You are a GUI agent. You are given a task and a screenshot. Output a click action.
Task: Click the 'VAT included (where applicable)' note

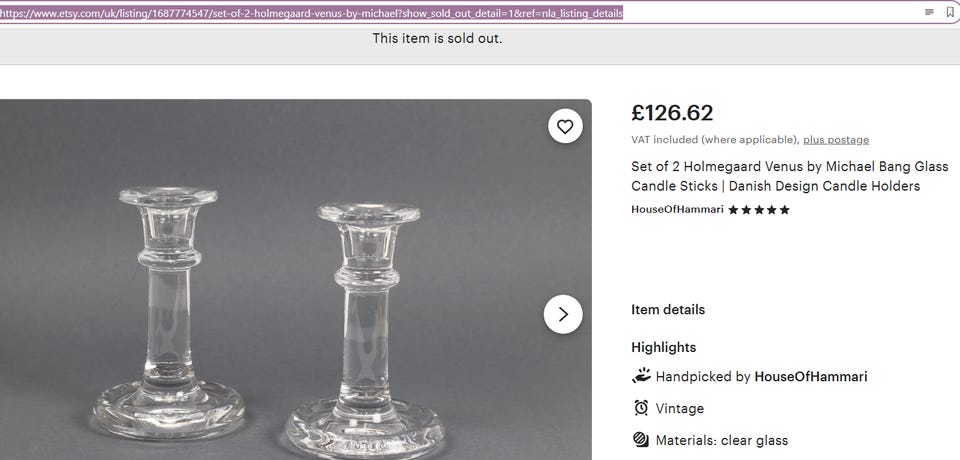714,140
